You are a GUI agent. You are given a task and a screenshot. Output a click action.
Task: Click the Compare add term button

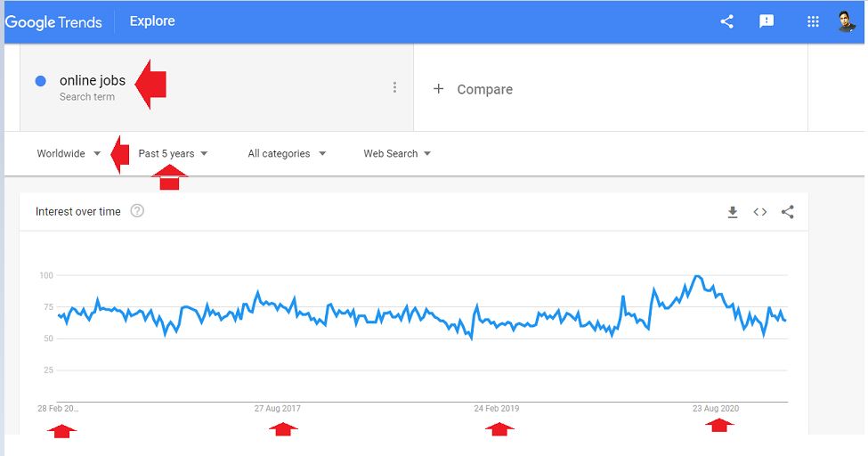473,89
